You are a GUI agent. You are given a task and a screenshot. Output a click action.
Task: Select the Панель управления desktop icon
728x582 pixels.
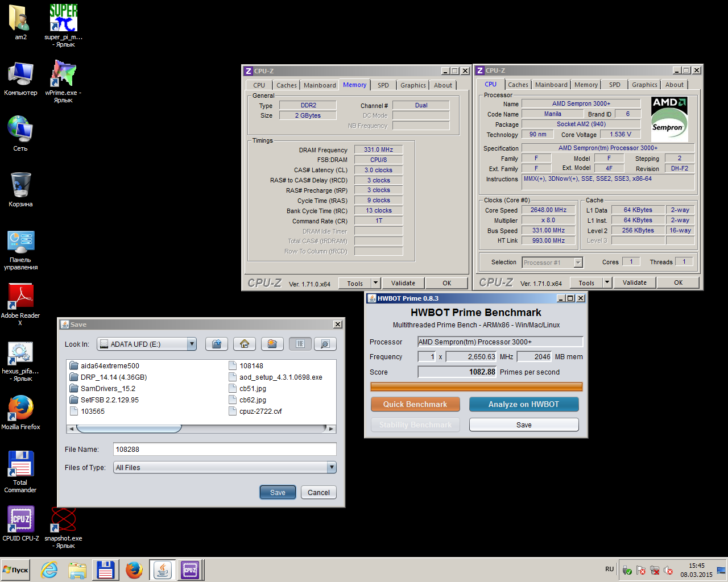point(20,250)
